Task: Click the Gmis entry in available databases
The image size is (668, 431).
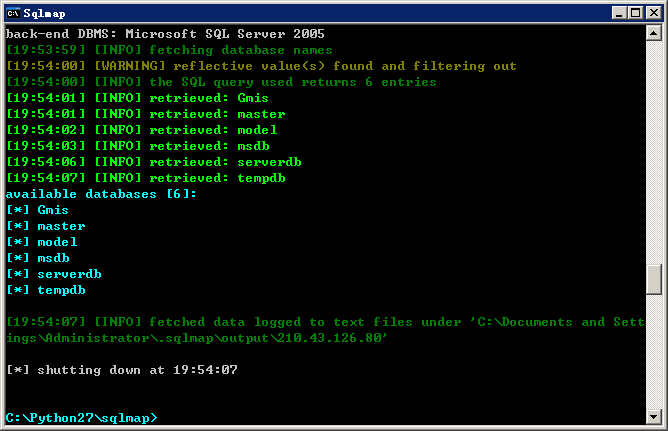Action: click(x=53, y=210)
